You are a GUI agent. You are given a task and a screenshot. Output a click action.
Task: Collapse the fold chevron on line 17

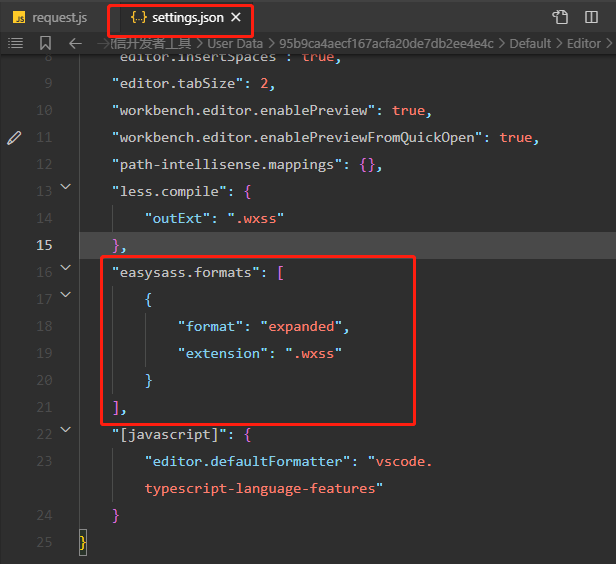[x=66, y=294]
